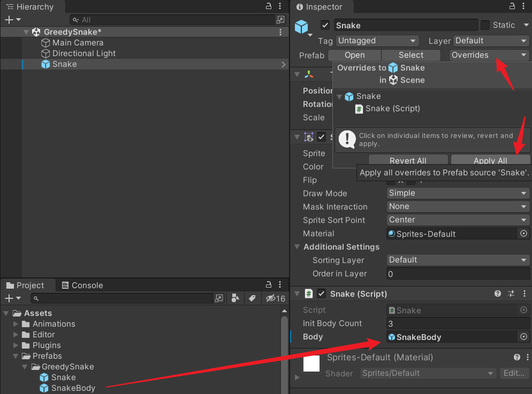Lock the Hierarchy panel
The width and height of the screenshot is (532, 394).
pos(268,6)
